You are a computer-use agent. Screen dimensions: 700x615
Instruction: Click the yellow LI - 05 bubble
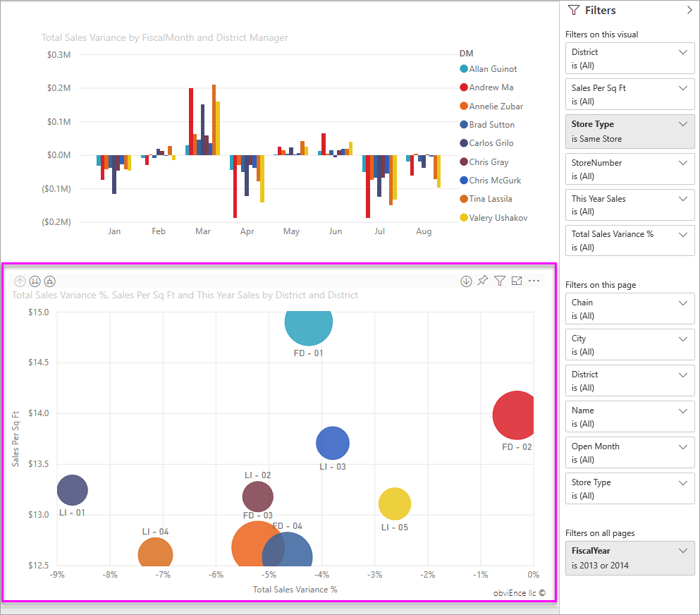point(395,503)
